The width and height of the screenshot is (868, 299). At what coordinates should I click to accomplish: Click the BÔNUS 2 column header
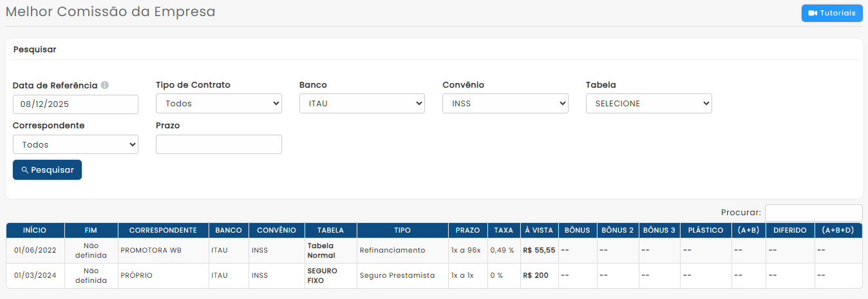click(x=617, y=230)
